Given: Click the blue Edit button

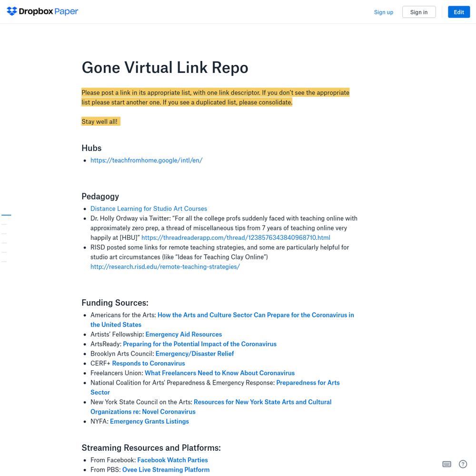Looking at the screenshot, I should [459, 12].
